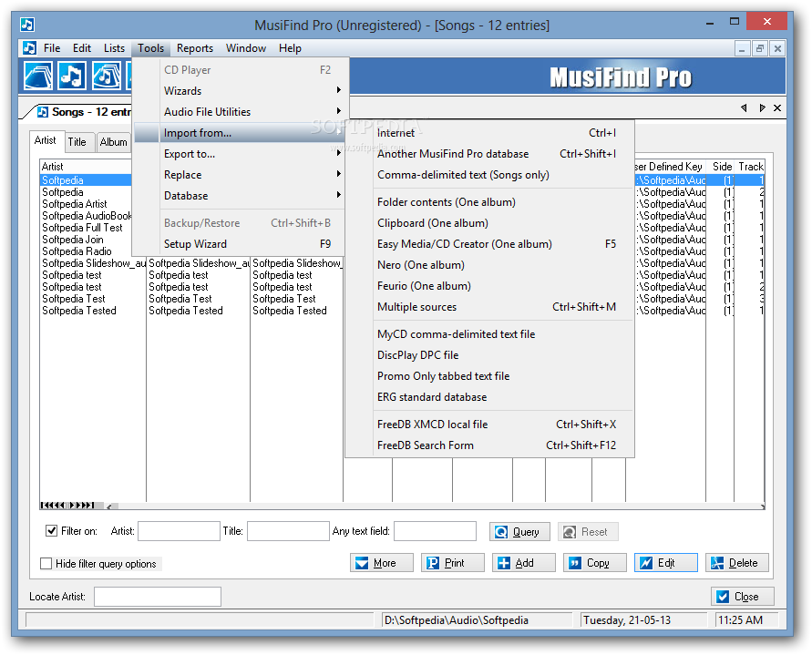
Task: Select Folder contents (One album)
Action: coord(490,202)
